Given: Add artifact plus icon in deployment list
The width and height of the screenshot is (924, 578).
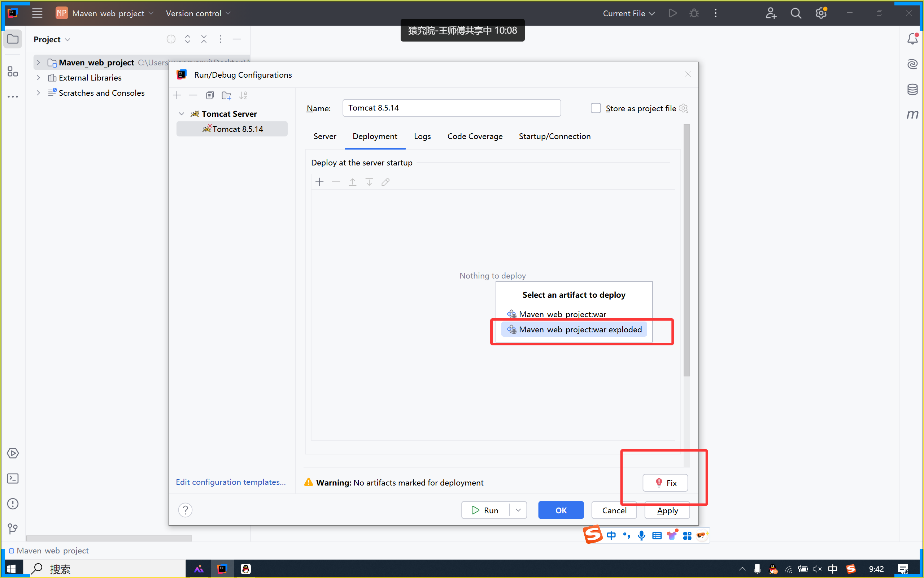Looking at the screenshot, I should pyautogui.click(x=319, y=182).
